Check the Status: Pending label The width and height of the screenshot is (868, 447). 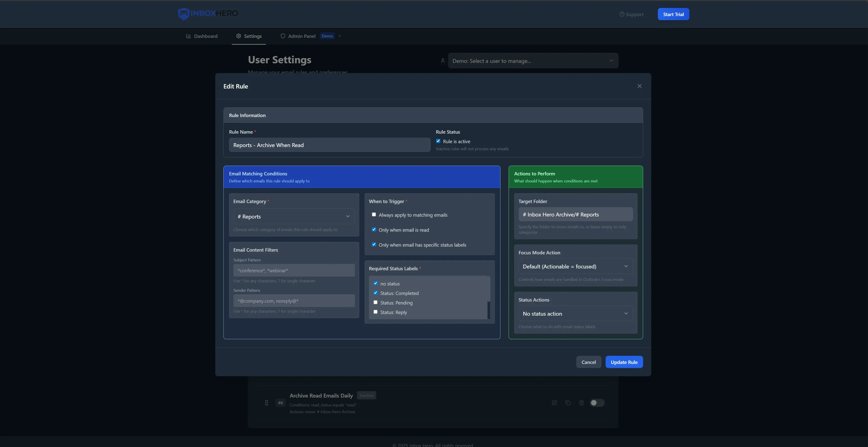coord(375,302)
